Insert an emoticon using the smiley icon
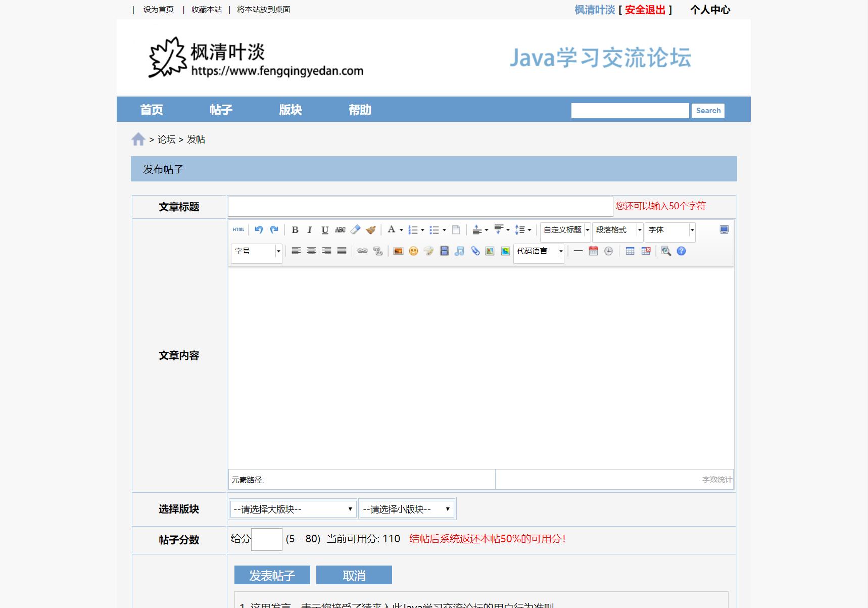The width and height of the screenshot is (868, 608). 413,251
